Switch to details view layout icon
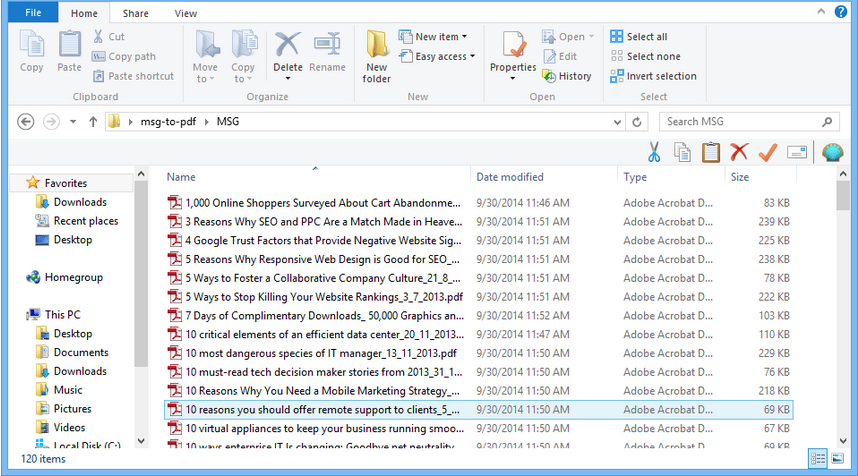 (x=818, y=458)
